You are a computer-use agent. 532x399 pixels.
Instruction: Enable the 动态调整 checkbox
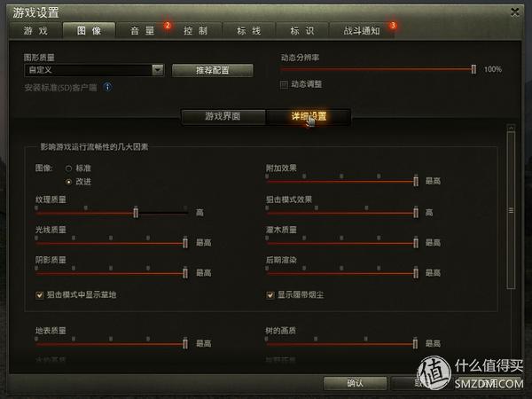pos(284,84)
